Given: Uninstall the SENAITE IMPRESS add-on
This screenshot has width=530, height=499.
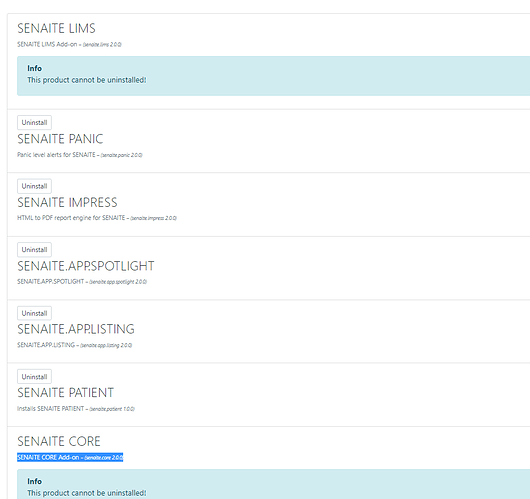Looking at the screenshot, I should [34, 186].
